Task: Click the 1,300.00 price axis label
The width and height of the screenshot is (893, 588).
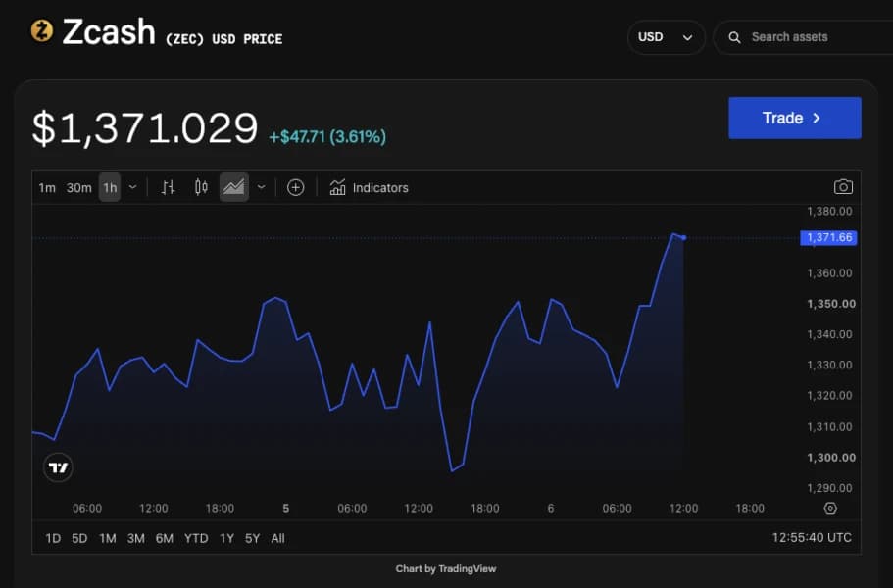Action: [831, 457]
